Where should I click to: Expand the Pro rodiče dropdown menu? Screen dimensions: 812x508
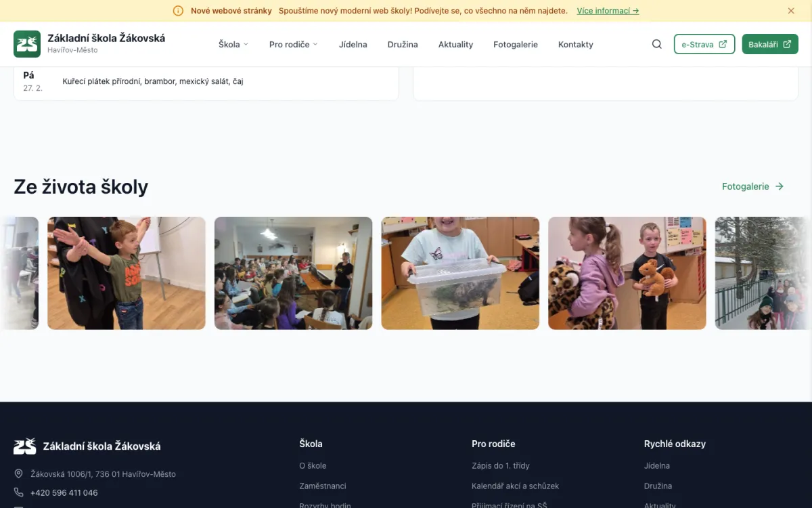[293, 44]
